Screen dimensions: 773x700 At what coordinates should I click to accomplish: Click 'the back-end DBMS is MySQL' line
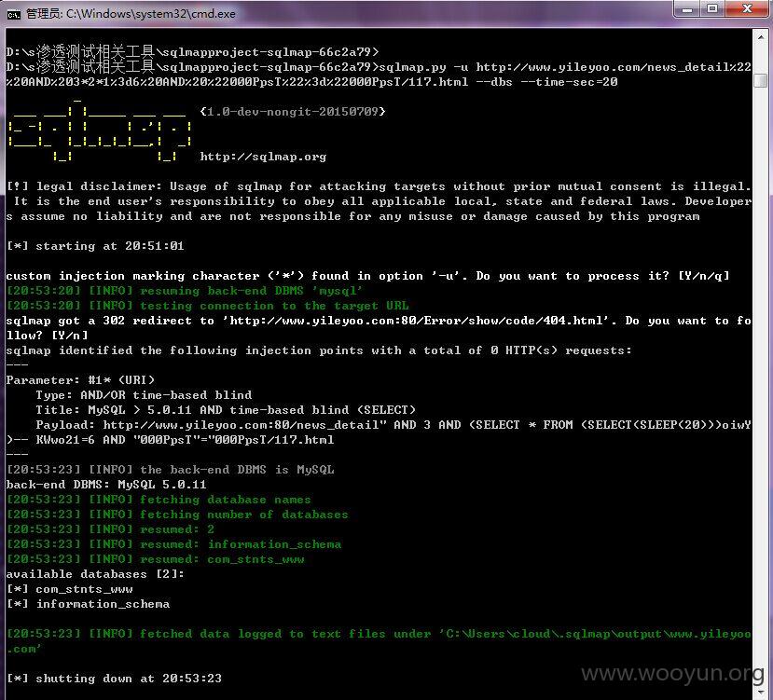[x=170, y=469]
